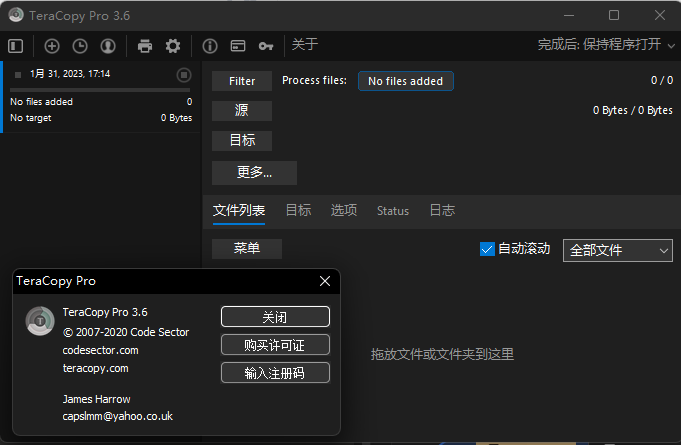Click the 目标 target button
This screenshot has width=681, height=445.
(x=242, y=141)
